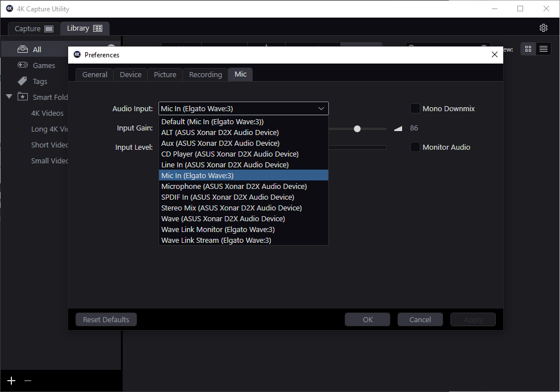
Task: Open the Picture preferences tab
Action: (x=165, y=74)
